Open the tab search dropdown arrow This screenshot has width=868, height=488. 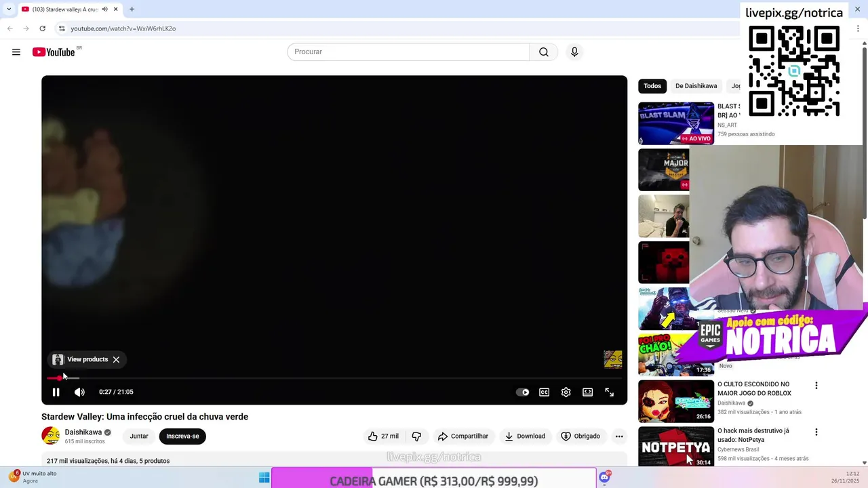point(8,9)
